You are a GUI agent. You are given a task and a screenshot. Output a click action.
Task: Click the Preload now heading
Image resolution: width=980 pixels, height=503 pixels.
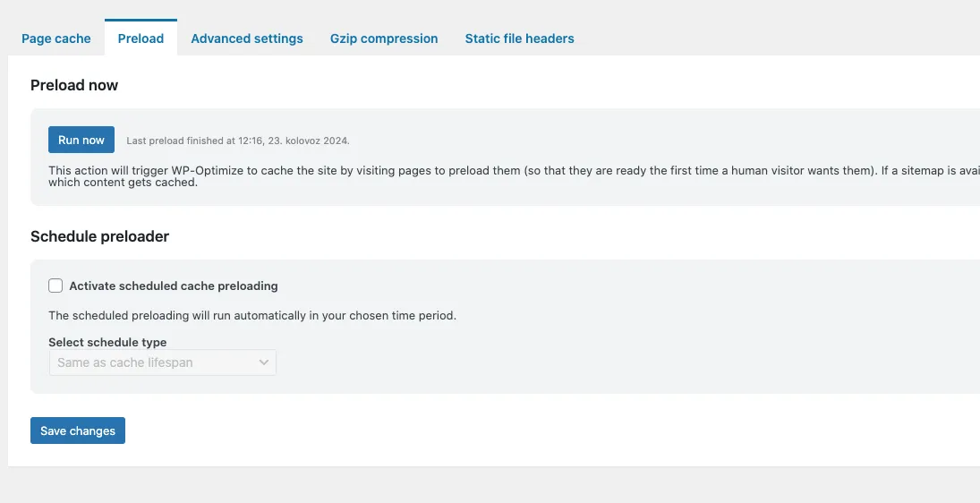tap(73, 85)
